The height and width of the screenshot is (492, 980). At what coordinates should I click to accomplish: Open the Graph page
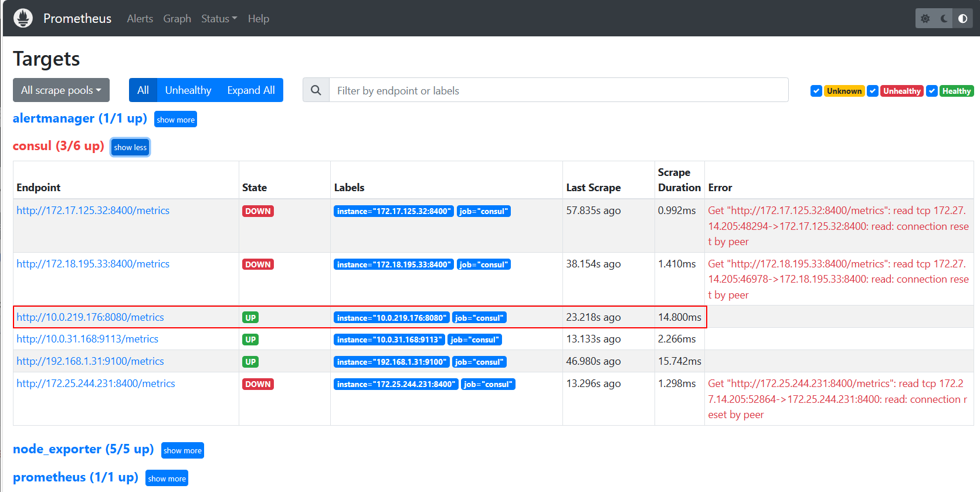click(177, 19)
